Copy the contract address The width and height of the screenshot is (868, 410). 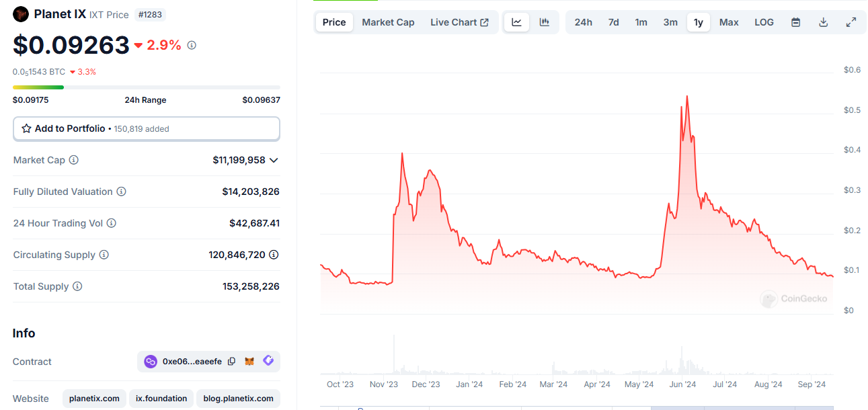(232, 362)
